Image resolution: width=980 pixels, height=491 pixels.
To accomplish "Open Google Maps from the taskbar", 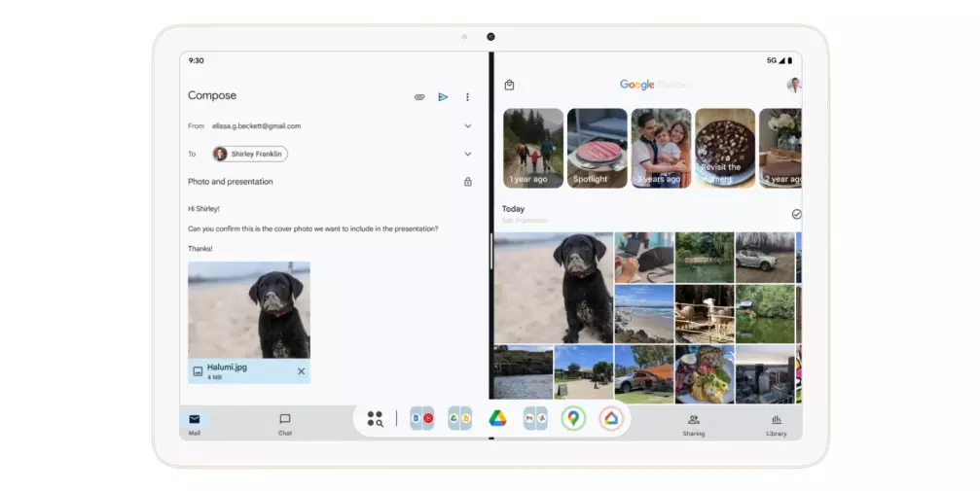I will (x=573, y=418).
